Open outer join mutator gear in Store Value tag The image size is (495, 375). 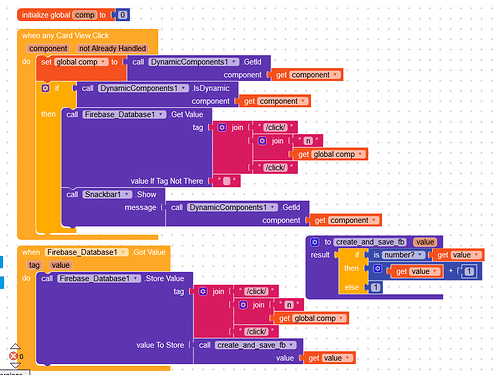click(x=203, y=291)
